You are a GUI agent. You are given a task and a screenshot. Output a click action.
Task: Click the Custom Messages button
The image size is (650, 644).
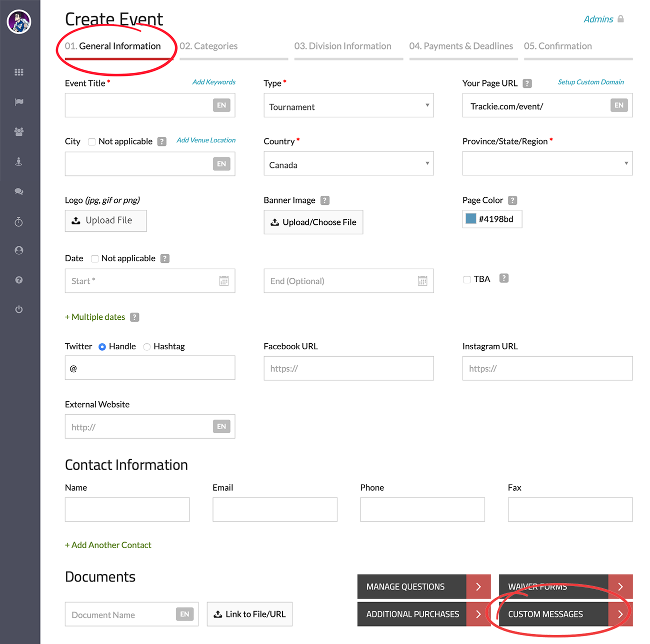(x=565, y=614)
